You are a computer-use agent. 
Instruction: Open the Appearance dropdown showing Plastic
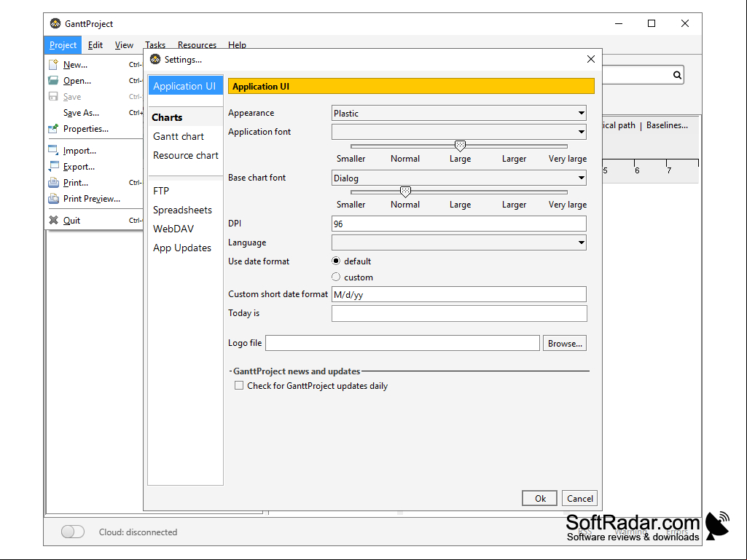point(459,113)
